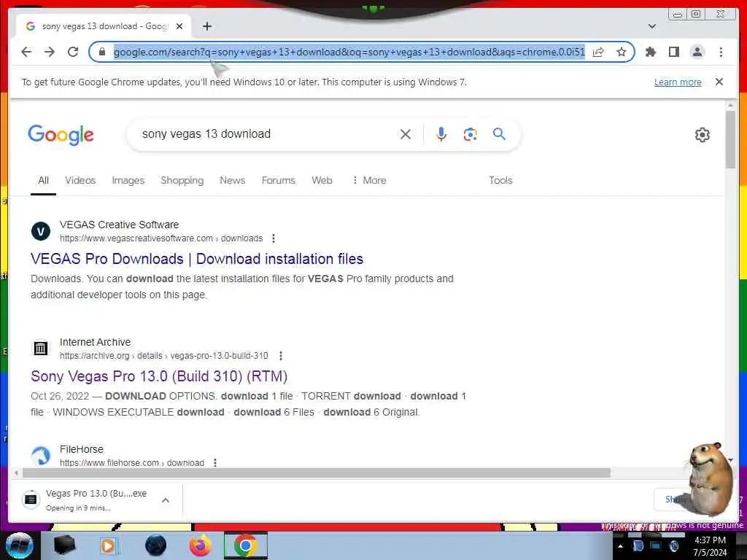The image size is (747, 560).
Task: Click the vertical scrollbar thumb
Action: point(731,139)
